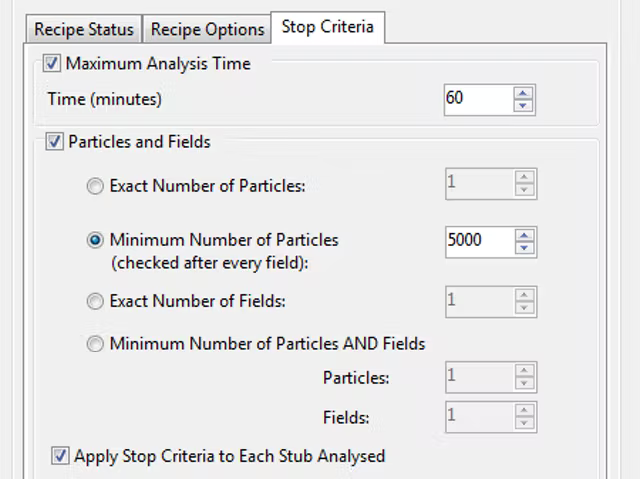The height and width of the screenshot is (479, 640).
Task: Click the Minimum Number of Particles value field
Action: [477, 241]
